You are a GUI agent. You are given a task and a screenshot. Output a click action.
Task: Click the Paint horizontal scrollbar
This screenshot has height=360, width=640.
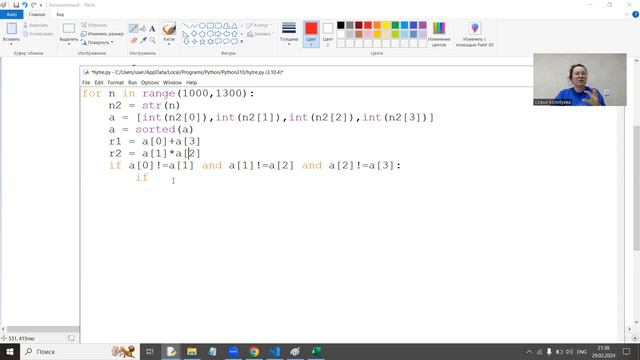click(43, 329)
